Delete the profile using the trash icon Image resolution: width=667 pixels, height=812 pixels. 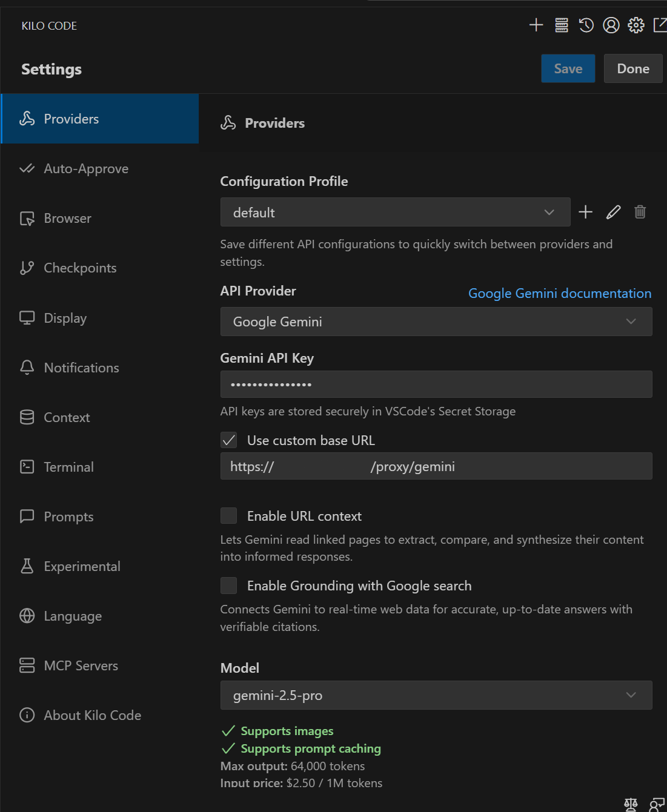click(640, 212)
